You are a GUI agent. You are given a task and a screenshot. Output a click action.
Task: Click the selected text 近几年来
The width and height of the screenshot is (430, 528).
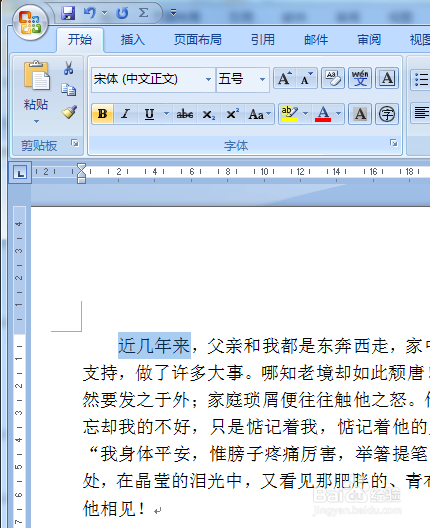click(x=154, y=345)
